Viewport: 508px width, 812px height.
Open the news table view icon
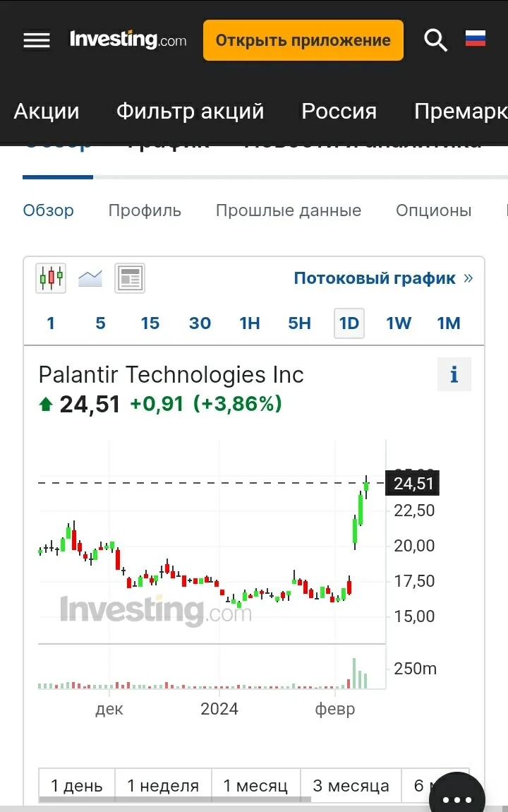point(129,278)
